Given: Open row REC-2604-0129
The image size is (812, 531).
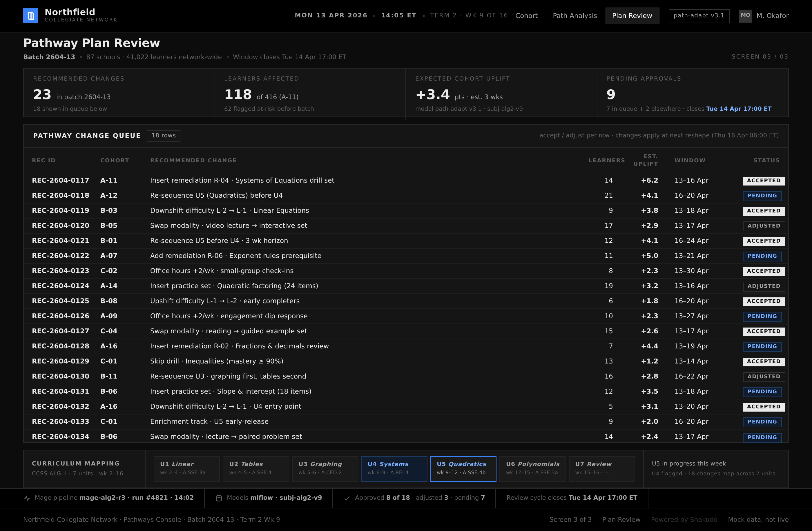Looking at the screenshot, I should pos(406,361).
